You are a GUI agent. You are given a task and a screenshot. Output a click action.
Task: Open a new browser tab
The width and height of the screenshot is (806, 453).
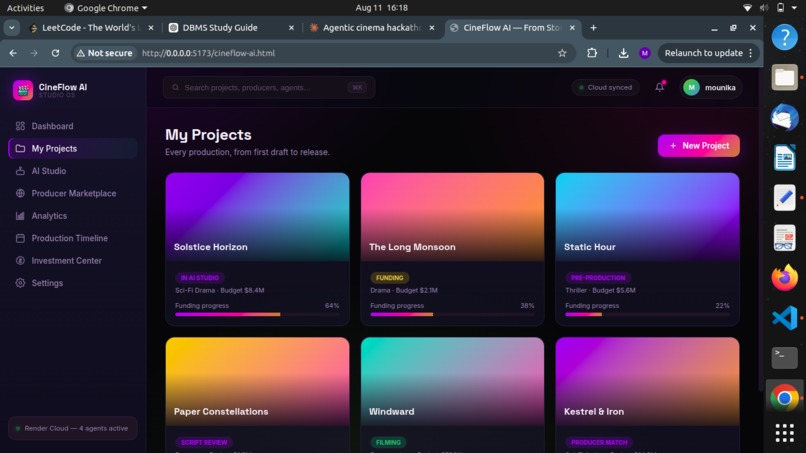point(593,28)
